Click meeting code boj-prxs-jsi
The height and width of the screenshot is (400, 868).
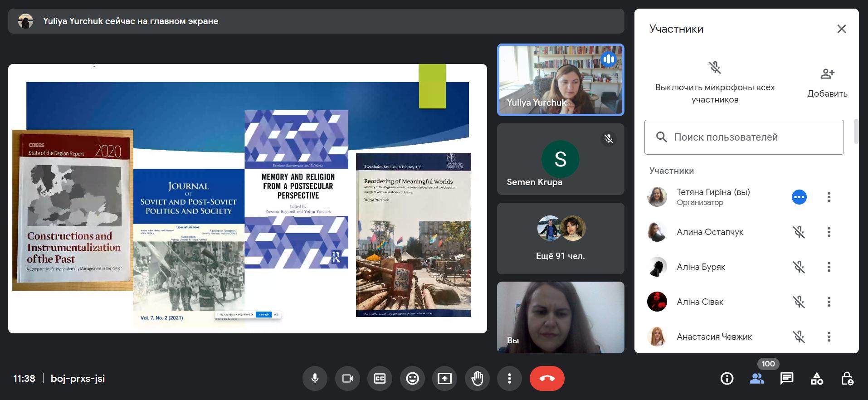point(78,379)
